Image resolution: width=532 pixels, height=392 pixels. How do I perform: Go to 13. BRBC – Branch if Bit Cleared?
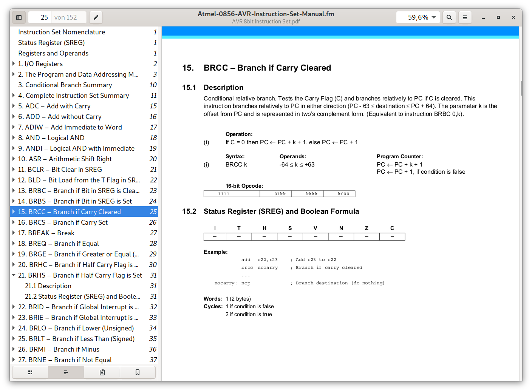84,191
